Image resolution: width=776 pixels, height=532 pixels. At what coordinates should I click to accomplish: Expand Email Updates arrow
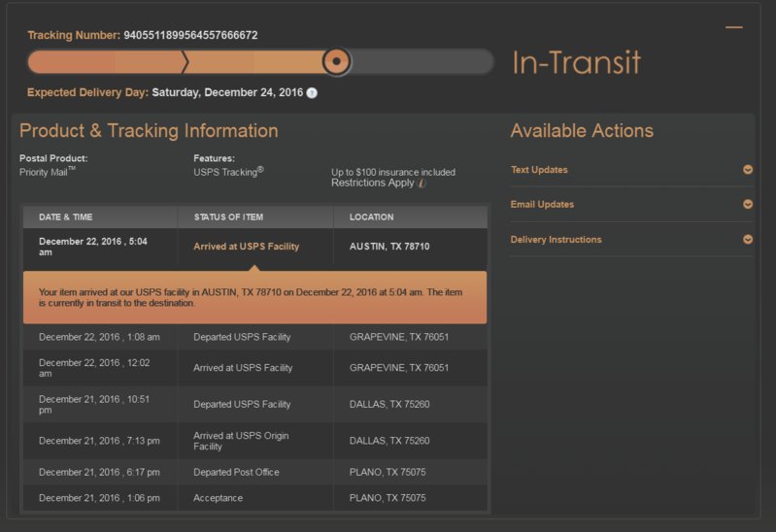click(748, 204)
